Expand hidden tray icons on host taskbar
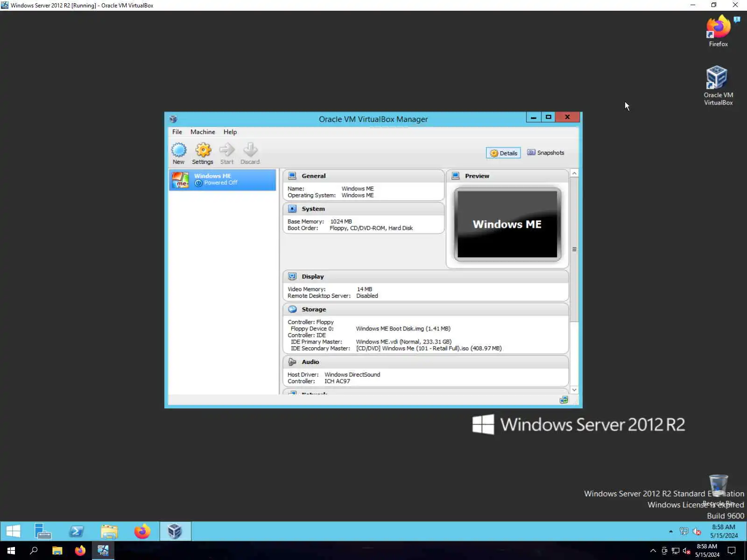747x560 pixels. [x=653, y=551]
